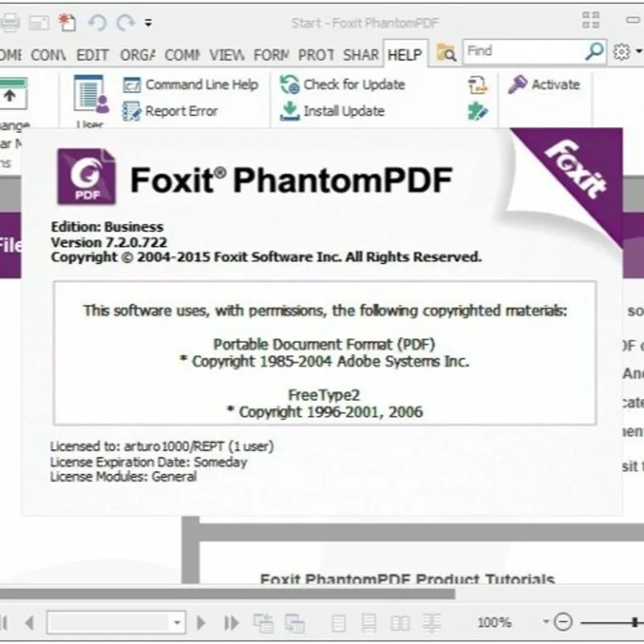The image size is (644, 644).
Task: Click the document icon left of Activate
Action: pyautogui.click(x=477, y=85)
